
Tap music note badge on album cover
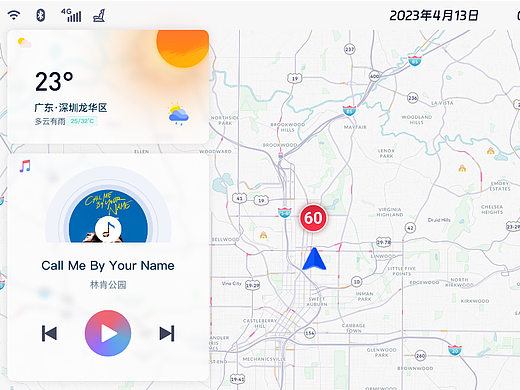[x=108, y=229]
